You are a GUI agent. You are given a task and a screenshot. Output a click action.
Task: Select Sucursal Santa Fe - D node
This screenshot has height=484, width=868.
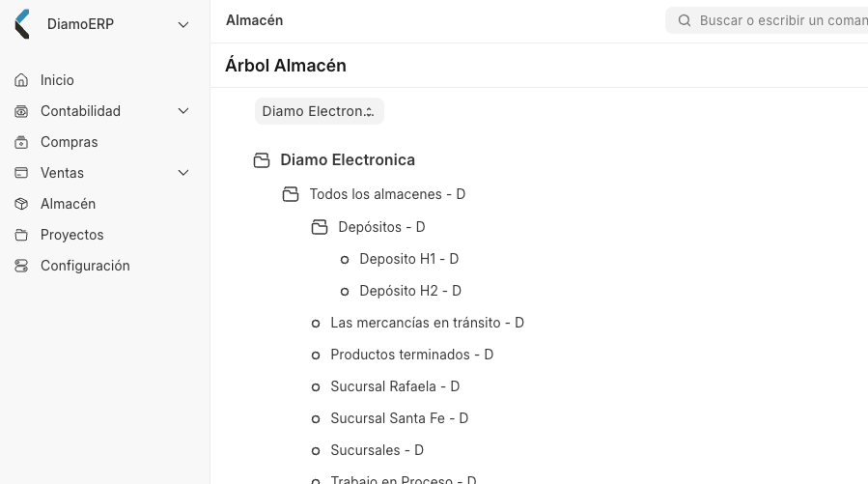tap(399, 418)
